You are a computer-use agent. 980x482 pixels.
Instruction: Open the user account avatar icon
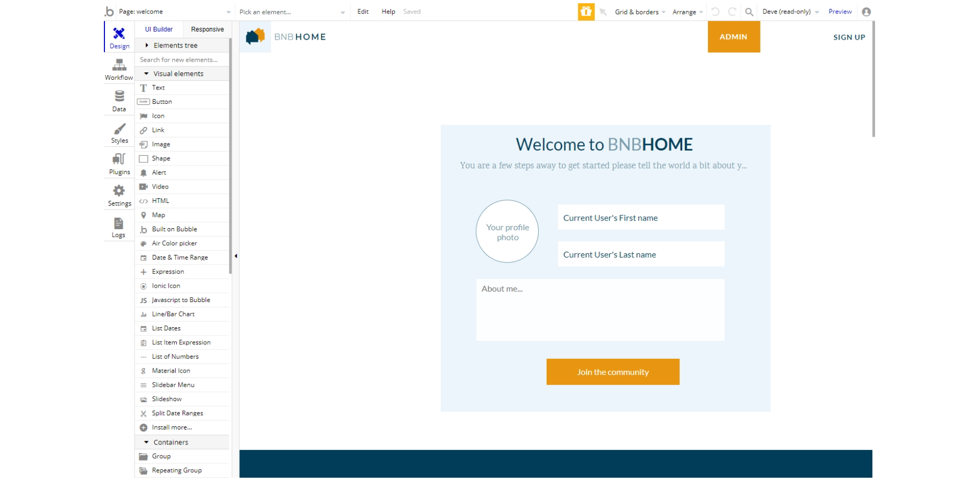(x=866, y=12)
